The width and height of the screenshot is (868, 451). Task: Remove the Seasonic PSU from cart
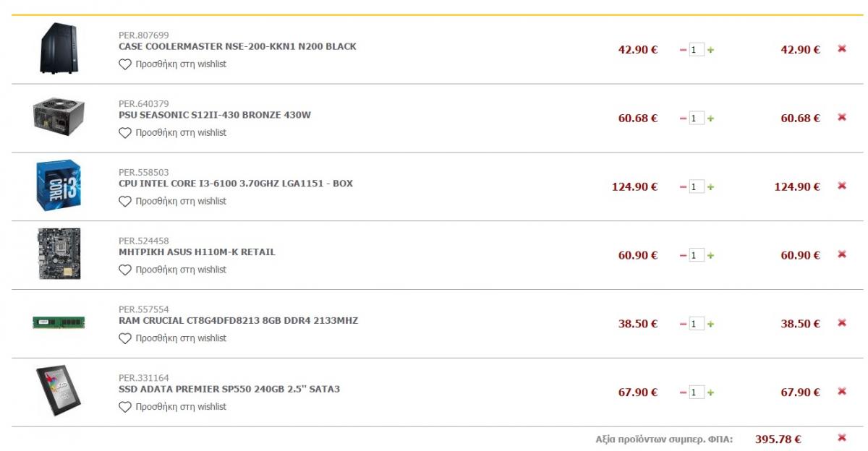(x=841, y=117)
